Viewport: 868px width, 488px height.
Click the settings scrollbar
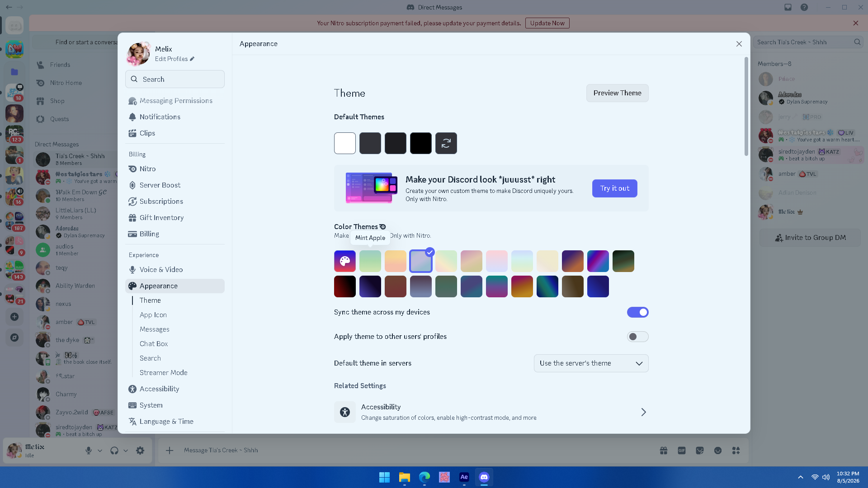[x=746, y=107]
